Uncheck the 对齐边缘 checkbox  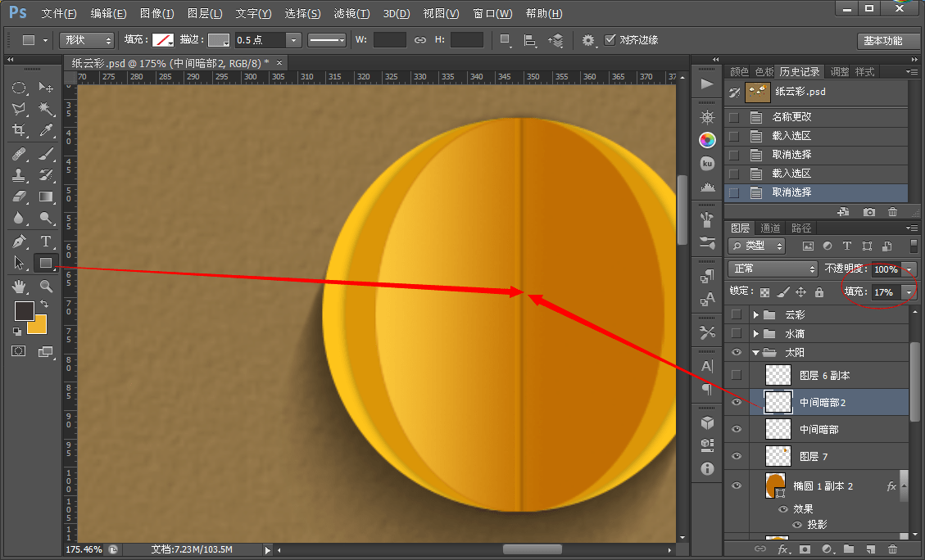(x=610, y=40)
